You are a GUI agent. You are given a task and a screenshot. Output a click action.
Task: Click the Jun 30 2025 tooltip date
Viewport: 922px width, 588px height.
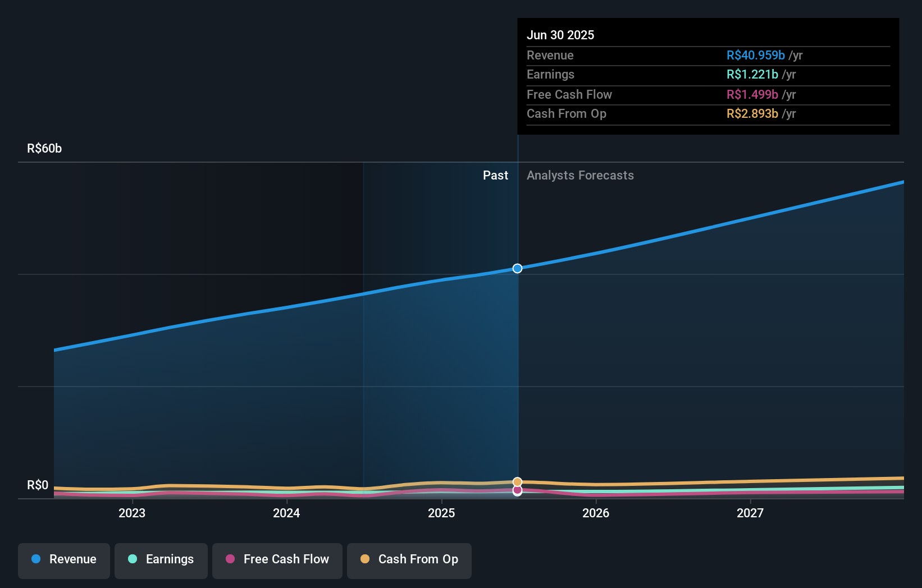560,35
